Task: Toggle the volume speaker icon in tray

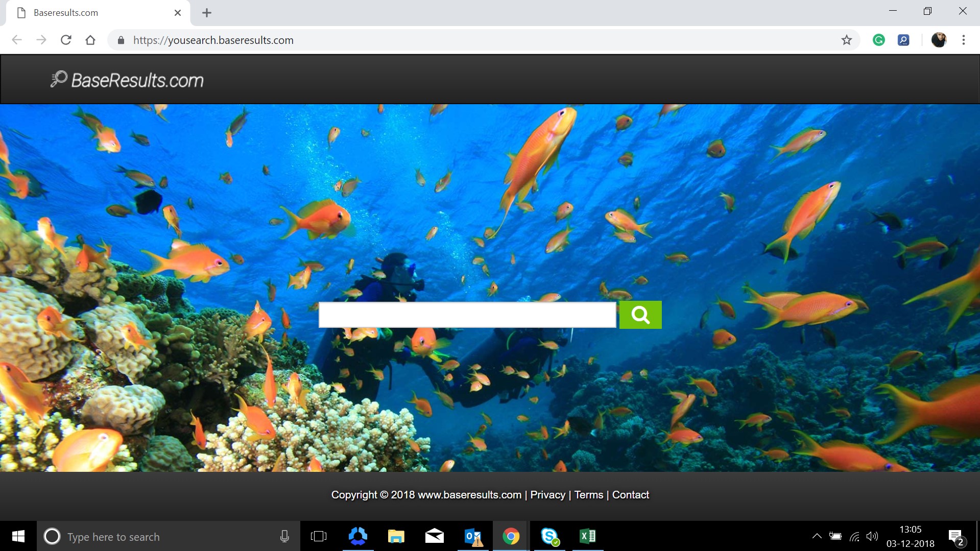Action: pos(872,536)
